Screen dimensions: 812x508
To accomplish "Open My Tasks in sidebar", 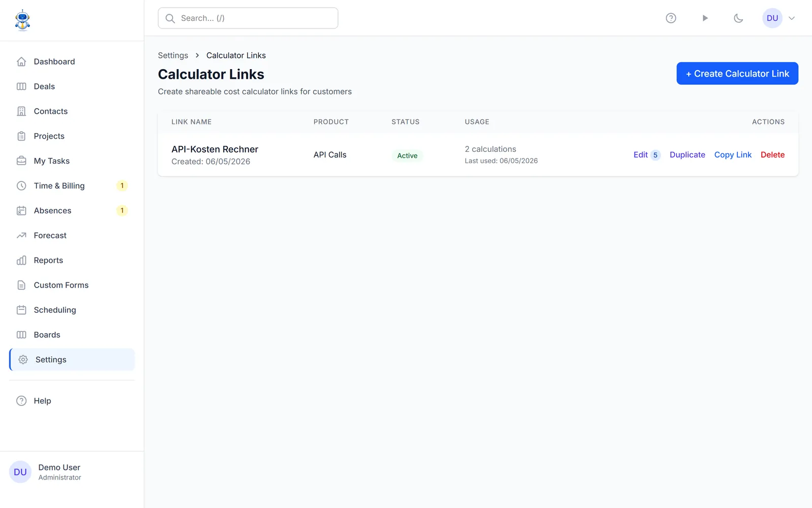I will [x=72, y=161].
